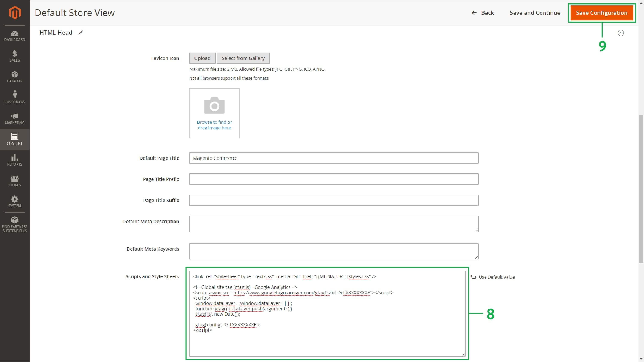Click Save and Continue
Screen dimensions: 644x362
(x=535, y=13)
